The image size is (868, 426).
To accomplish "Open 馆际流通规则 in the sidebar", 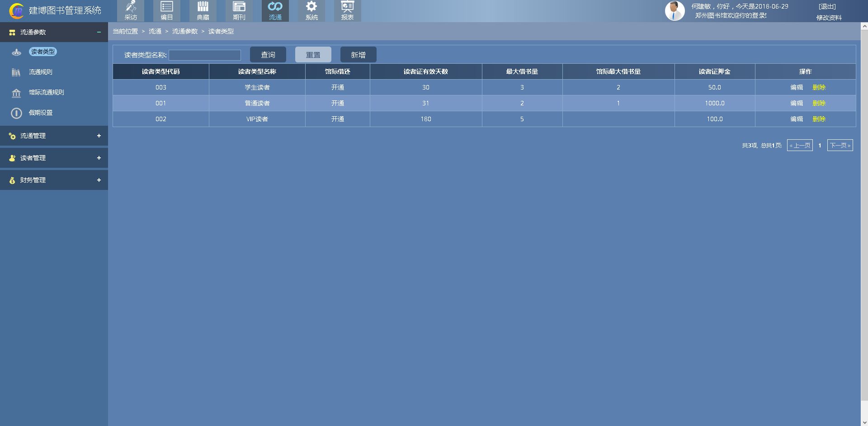I will pyautogui.click(x=46, y=92).
